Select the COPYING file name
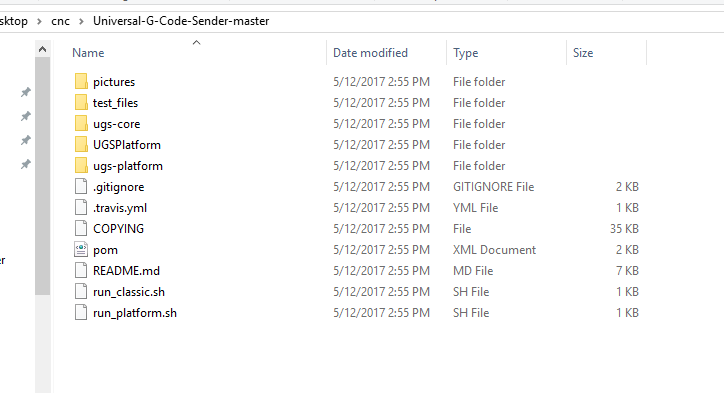This screenshot has width=724, height=393. (x=118, y=229)
